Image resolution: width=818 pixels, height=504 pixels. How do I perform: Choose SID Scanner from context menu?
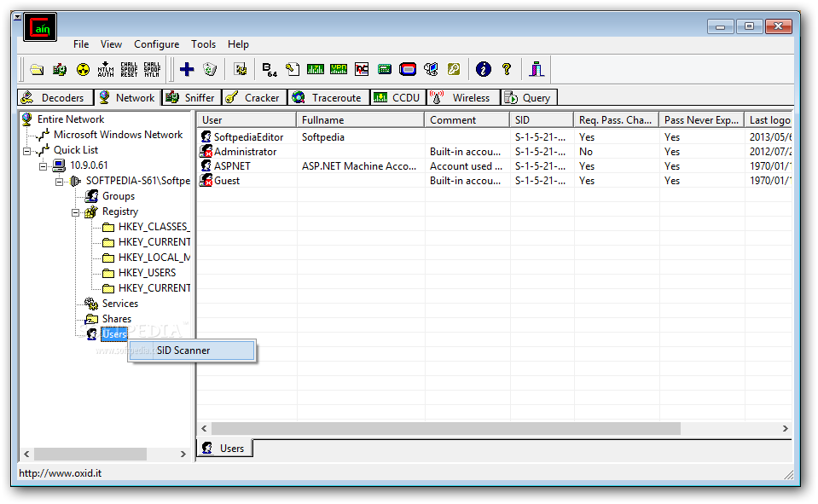point(193,350)
